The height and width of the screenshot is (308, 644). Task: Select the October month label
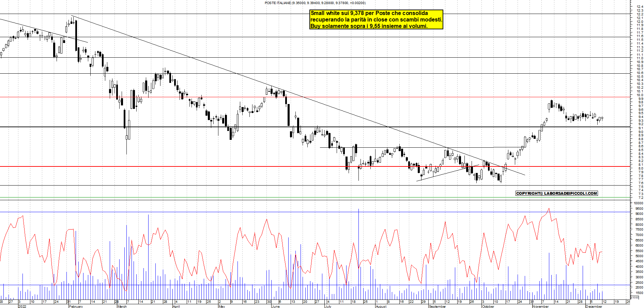[488, 306]
